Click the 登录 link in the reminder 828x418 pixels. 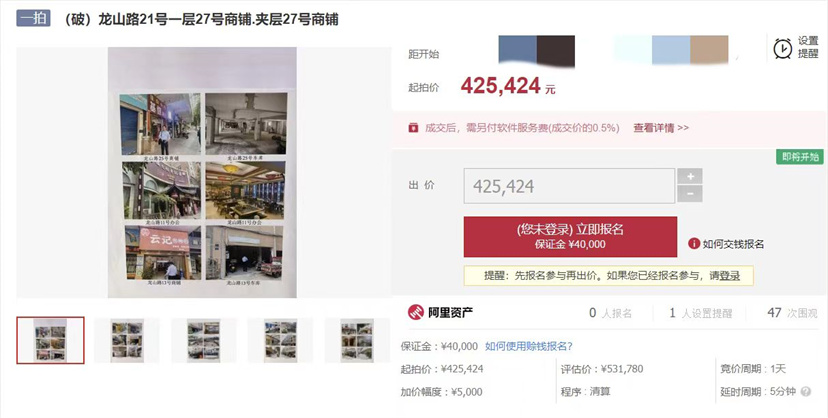click(730, 276)
